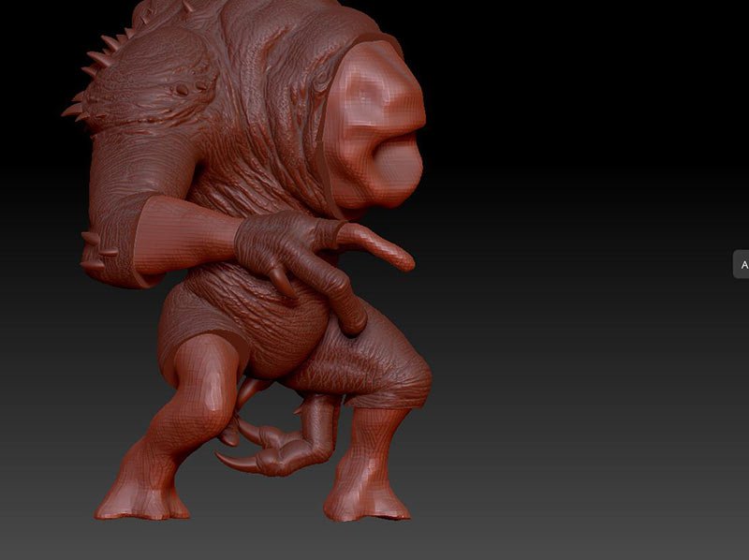The height and width of the screenshot is (560, 749).
Task: Click the small bumps cluster on the shoulder
Action: pyautogui.click(x=187, y=89)
